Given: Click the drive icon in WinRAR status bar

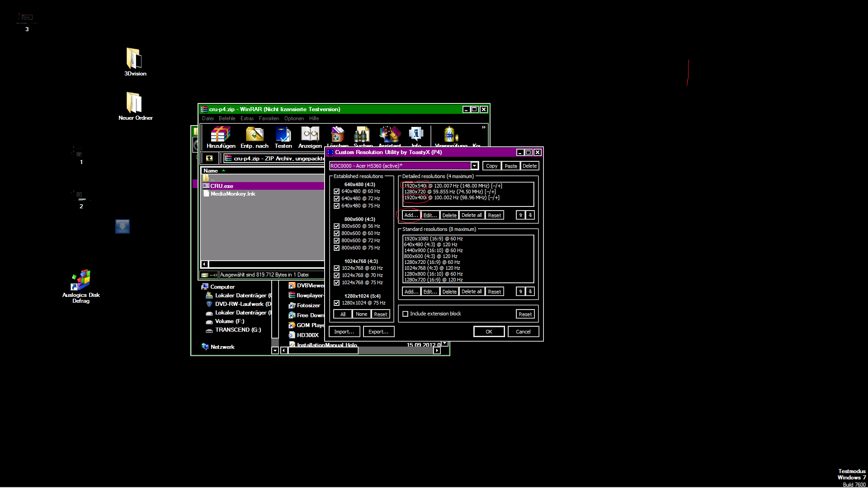Looking at the screenshot, I should tap(205, 275).
